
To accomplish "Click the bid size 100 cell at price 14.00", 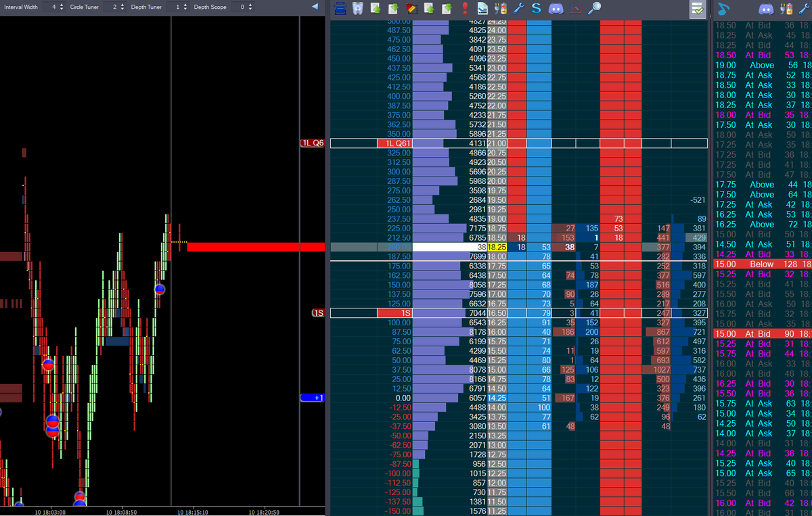I will 539,408.
